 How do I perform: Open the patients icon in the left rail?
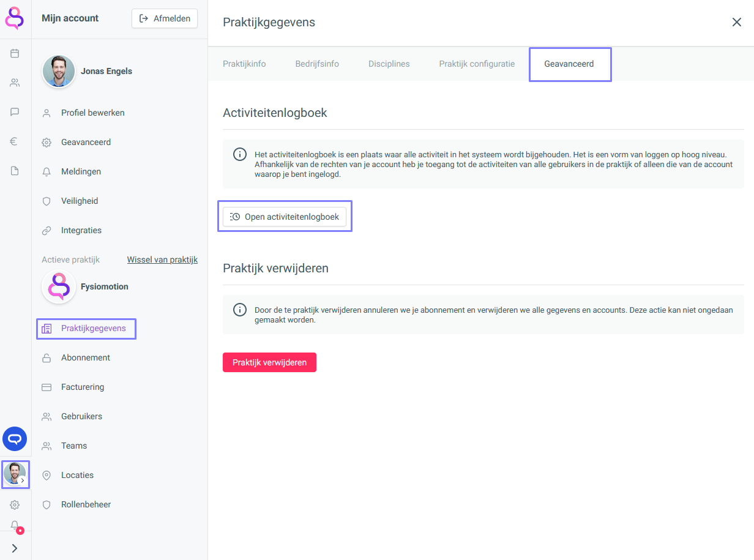coord(15,83)
